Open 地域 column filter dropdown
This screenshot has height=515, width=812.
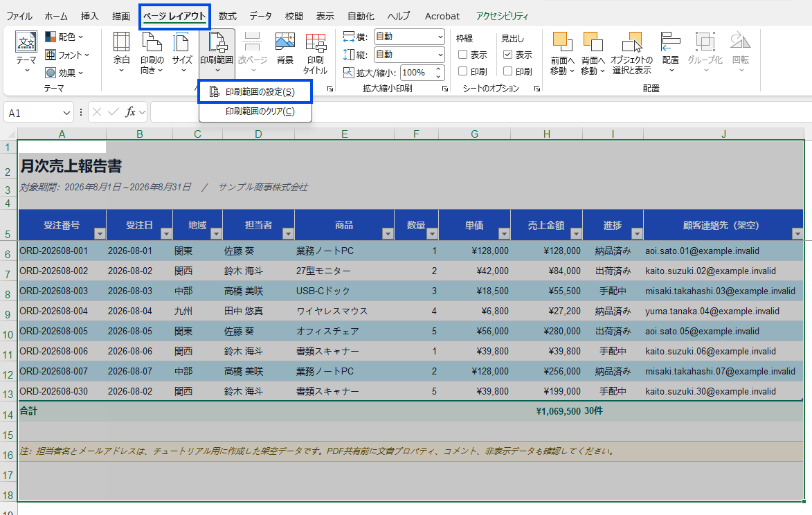216,234
